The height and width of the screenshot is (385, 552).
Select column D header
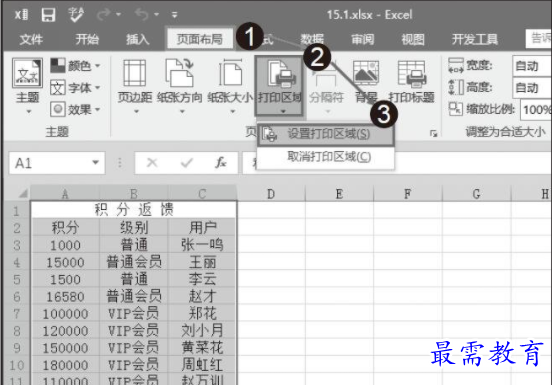(x=271, y=194)
